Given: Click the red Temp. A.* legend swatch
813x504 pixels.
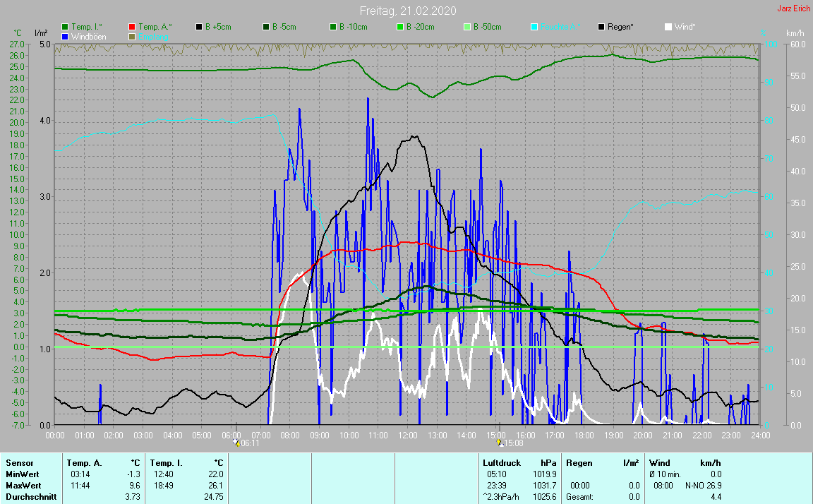Looking at the screenshot, I should (132, 27).
